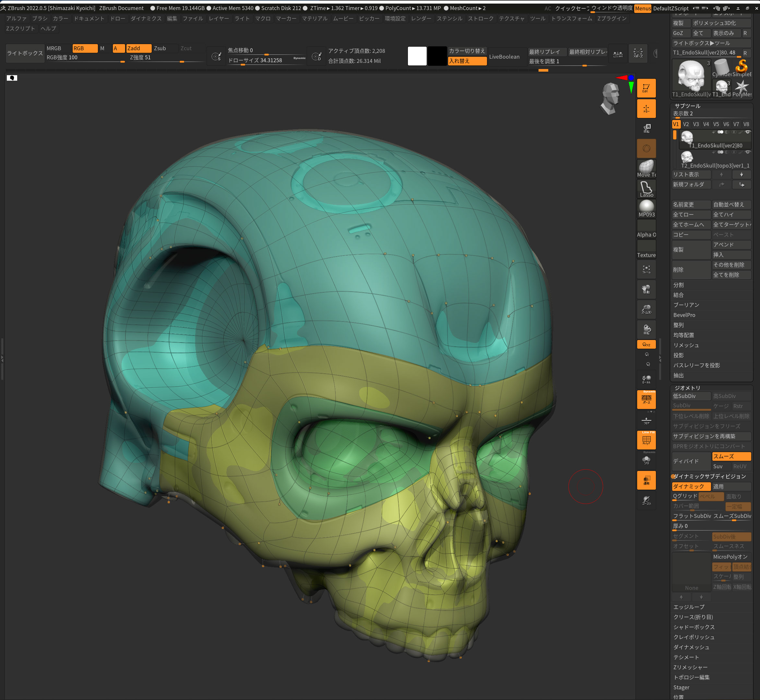Viewport: 760px width, 700px height.
Task: Select the white main color swatch
Action: [417, 56]
